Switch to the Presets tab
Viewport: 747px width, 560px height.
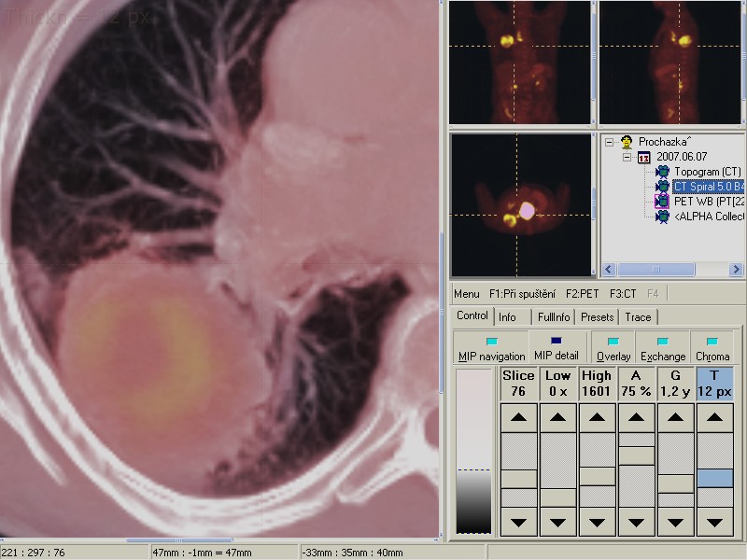point(598,317)
